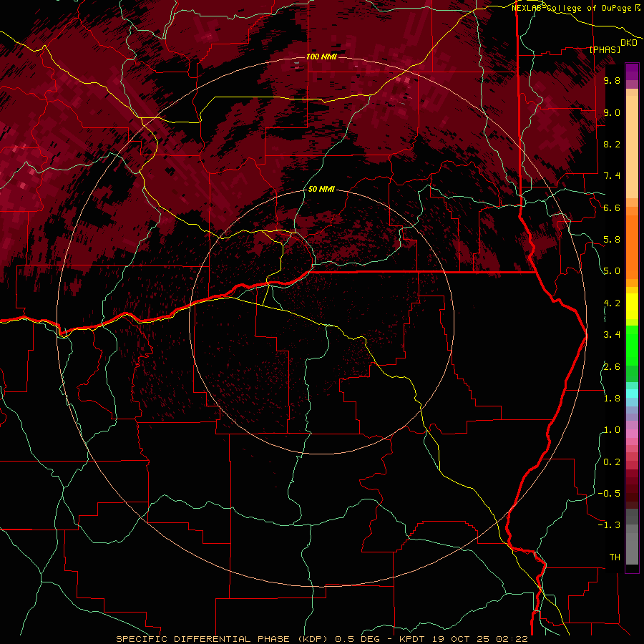Pick the bright green band on the color bar
Screen dimensions: 644x644
(632, 345)
